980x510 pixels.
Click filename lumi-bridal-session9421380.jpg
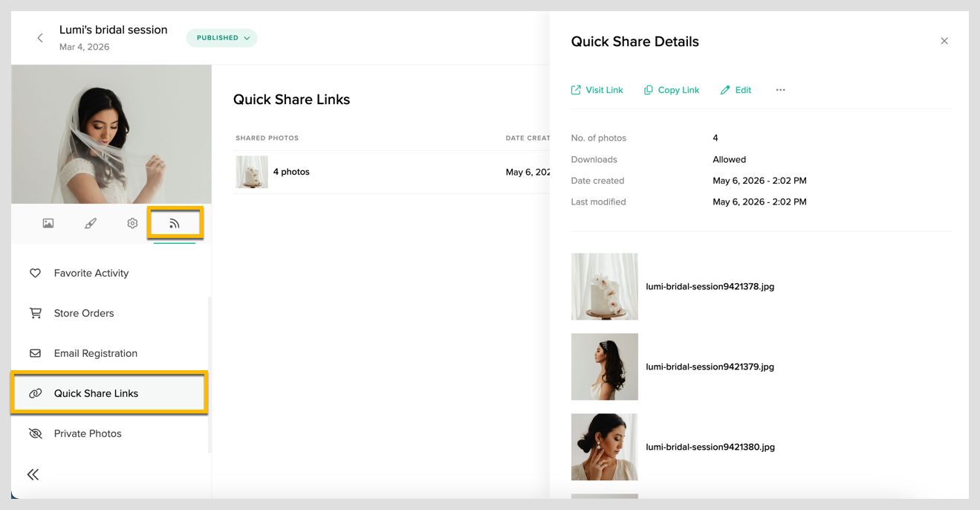pyautogui.click(x=710, y=447)
